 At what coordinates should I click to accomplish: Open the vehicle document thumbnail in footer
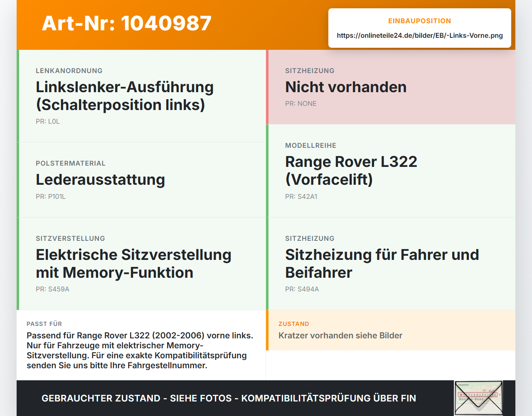pyautogui.click(x=478, y=398)
